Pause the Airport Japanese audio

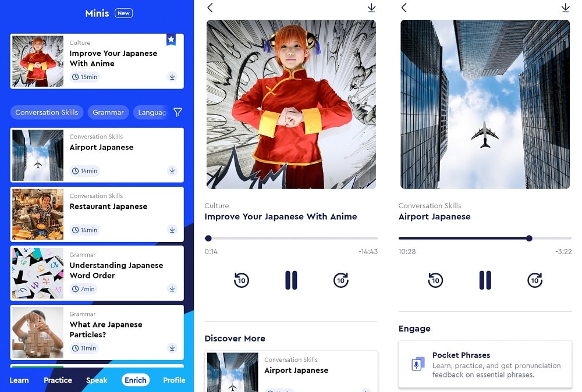click(x=485, y=280)
